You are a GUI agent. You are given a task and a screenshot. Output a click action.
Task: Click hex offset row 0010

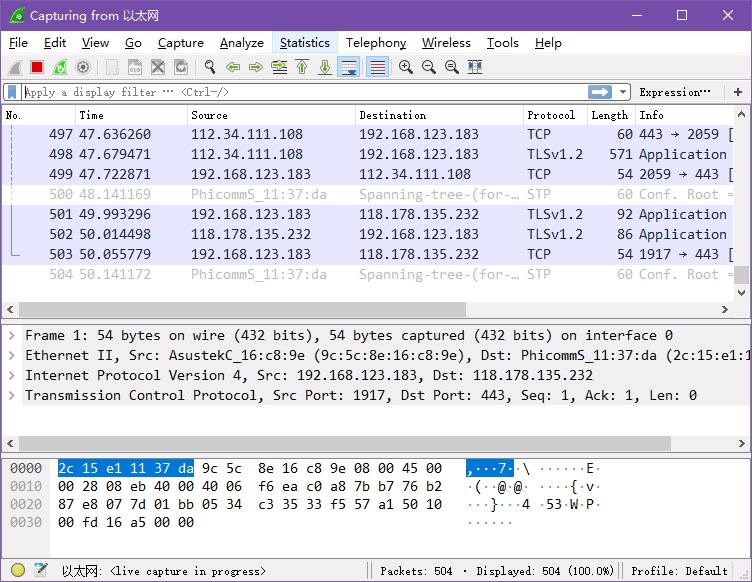26,487
